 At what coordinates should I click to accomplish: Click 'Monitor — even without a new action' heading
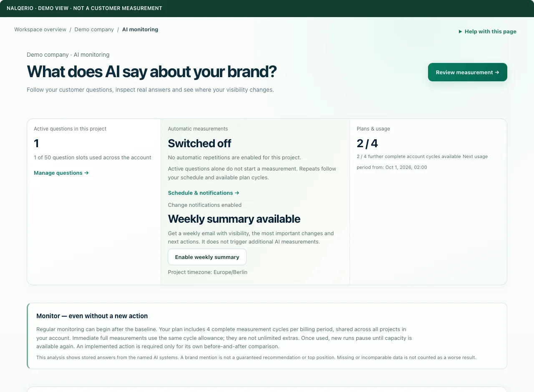point(92,316)
